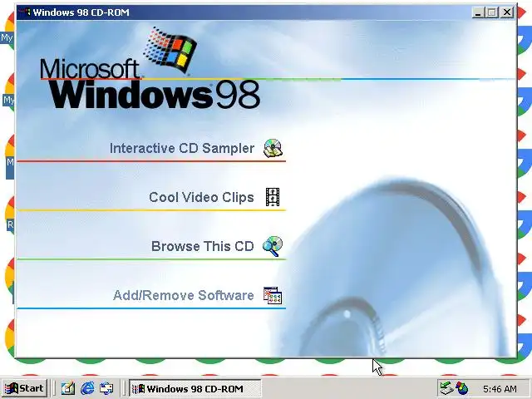Click the green drive icon in system tray
Image resolution: width=532 pixels, height=399 pixels.
[446, 388]
